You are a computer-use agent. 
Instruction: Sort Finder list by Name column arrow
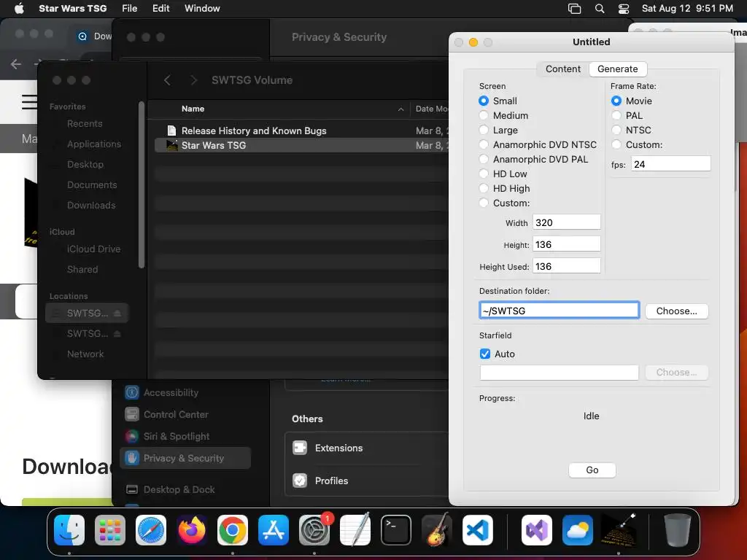click(x=400, y=109)
